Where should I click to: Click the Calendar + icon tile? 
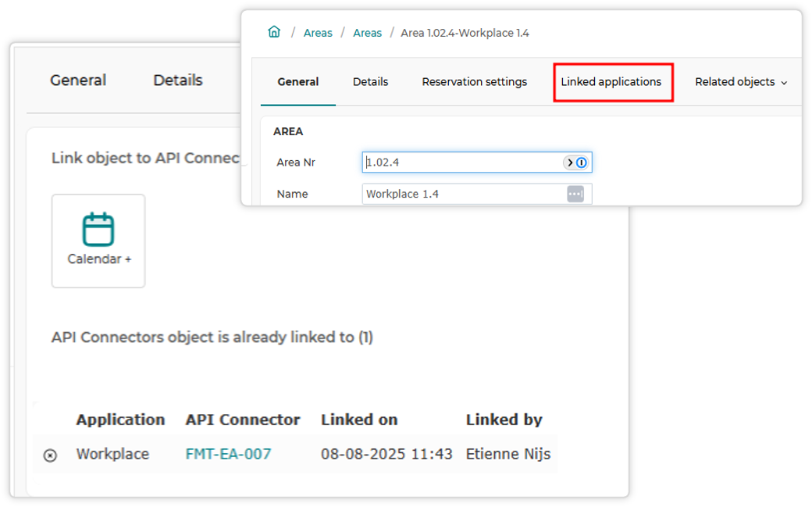point(98,241)
